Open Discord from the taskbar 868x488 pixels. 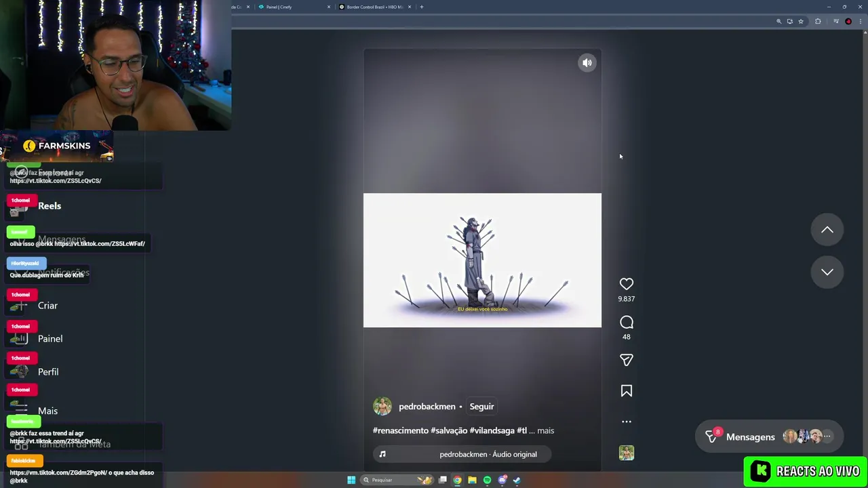tap(502, 480)
